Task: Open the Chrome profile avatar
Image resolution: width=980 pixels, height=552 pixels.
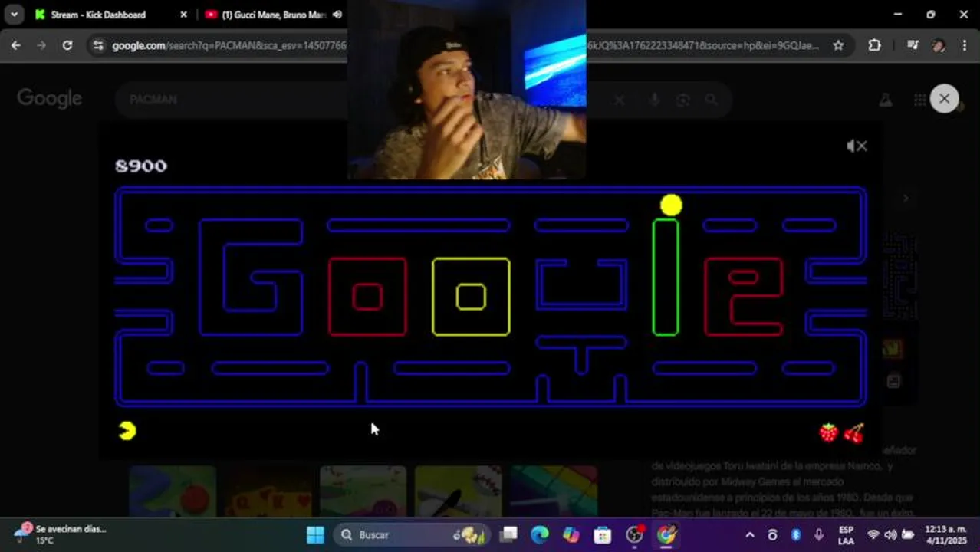Action: pyautogui.click(x=939, y=45)
